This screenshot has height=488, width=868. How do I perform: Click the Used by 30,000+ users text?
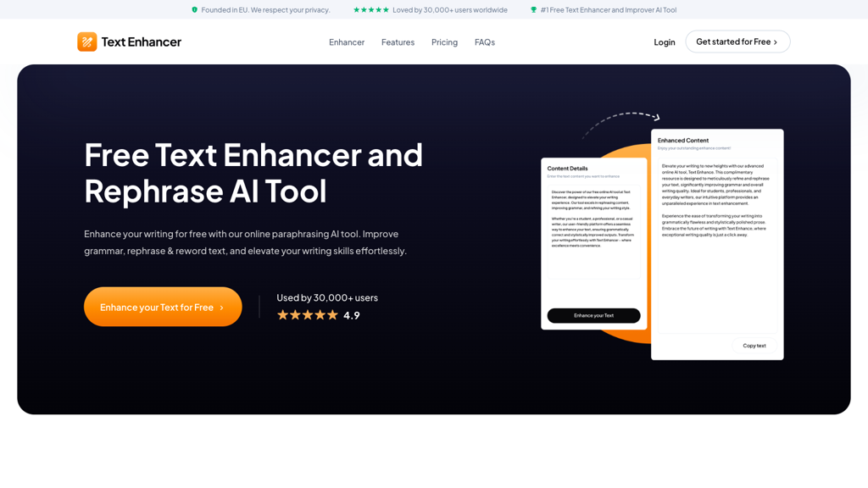(326, 297)
